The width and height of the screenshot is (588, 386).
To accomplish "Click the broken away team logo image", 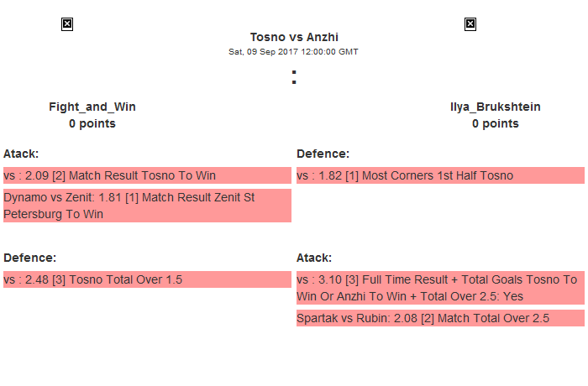I will tap(470, 24).
